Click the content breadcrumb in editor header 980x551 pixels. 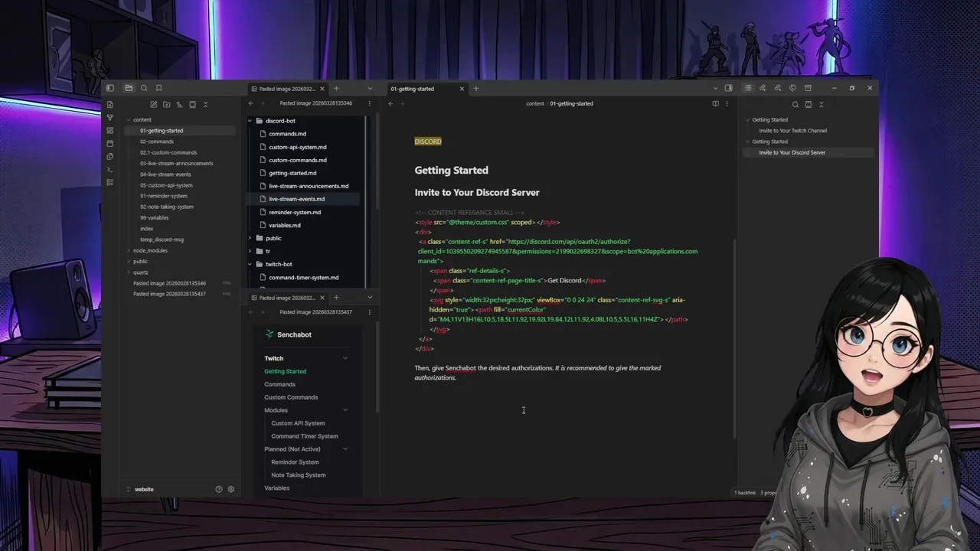click(x=535, y=103)
